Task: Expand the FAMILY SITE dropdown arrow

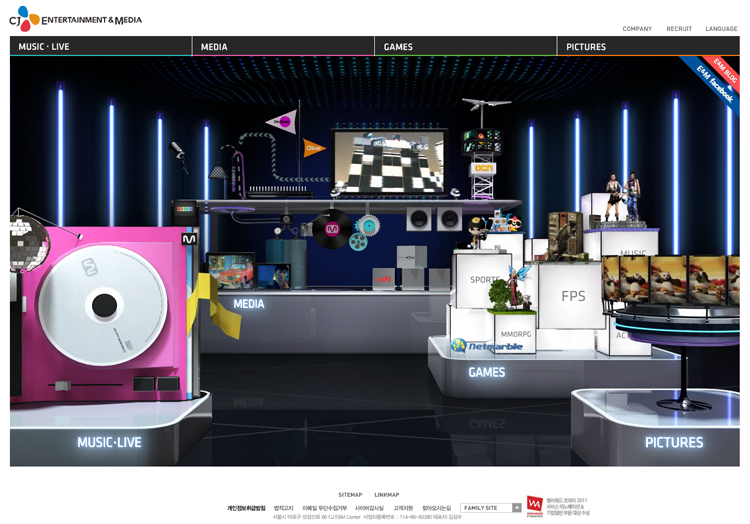Action: click(517, 508)
